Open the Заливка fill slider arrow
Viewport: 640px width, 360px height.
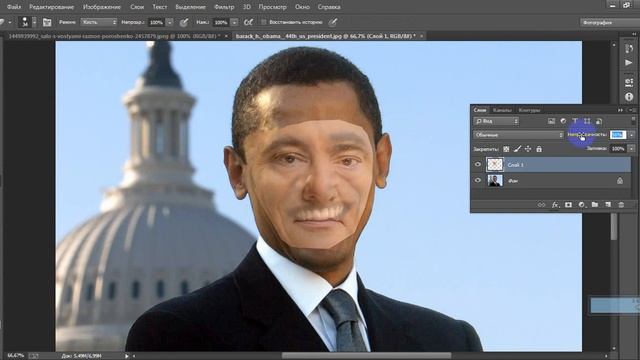coord(631,149)
